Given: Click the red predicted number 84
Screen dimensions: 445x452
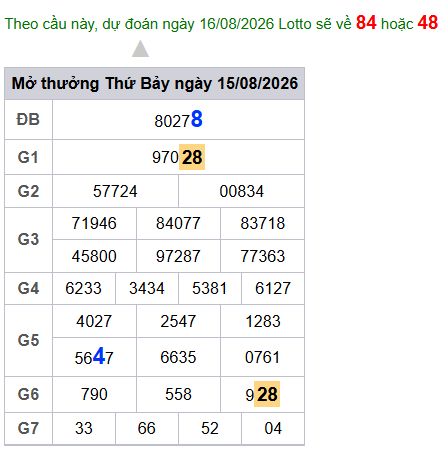Looking at the screenshot, I should point(366,23).
